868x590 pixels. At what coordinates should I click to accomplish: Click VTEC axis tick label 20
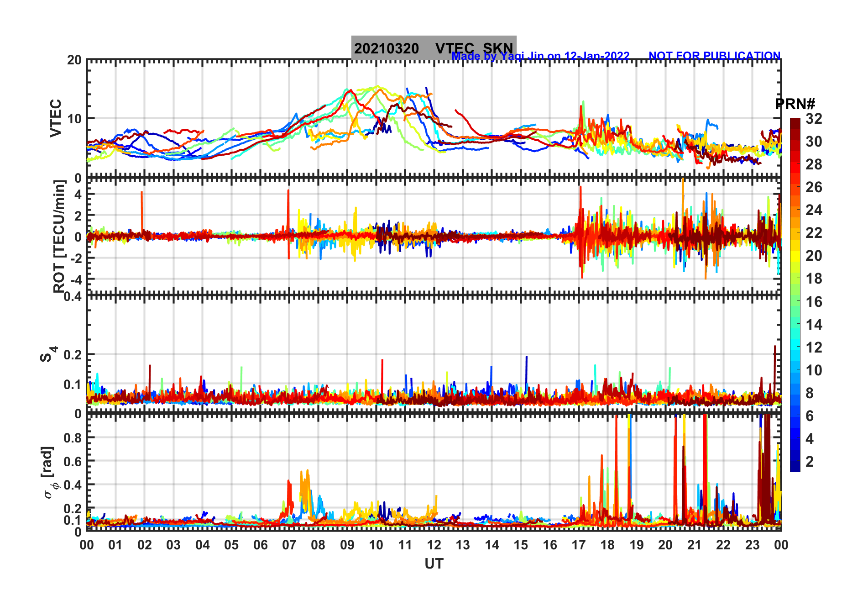point(74,60)
